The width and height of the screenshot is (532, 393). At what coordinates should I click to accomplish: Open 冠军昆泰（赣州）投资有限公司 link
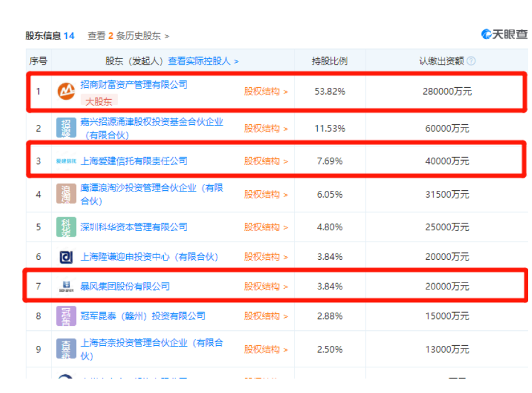tap(143, 316)
